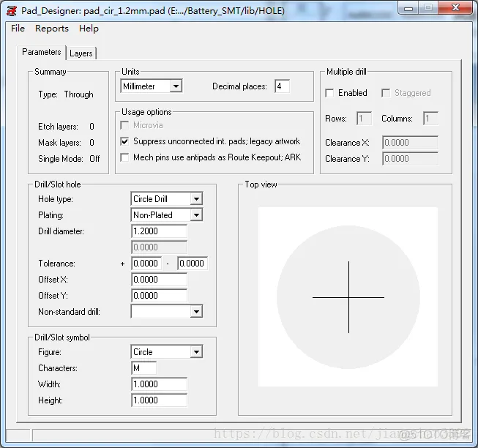Open the Non-standard drill dropdown
478x448 pixels.
pos(167,311)
